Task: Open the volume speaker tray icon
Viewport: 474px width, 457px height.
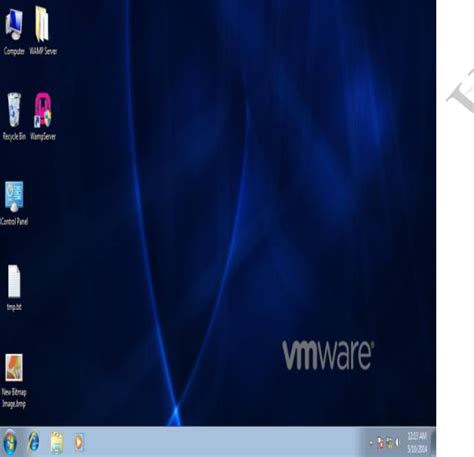Action: click(x=397, y=443)
